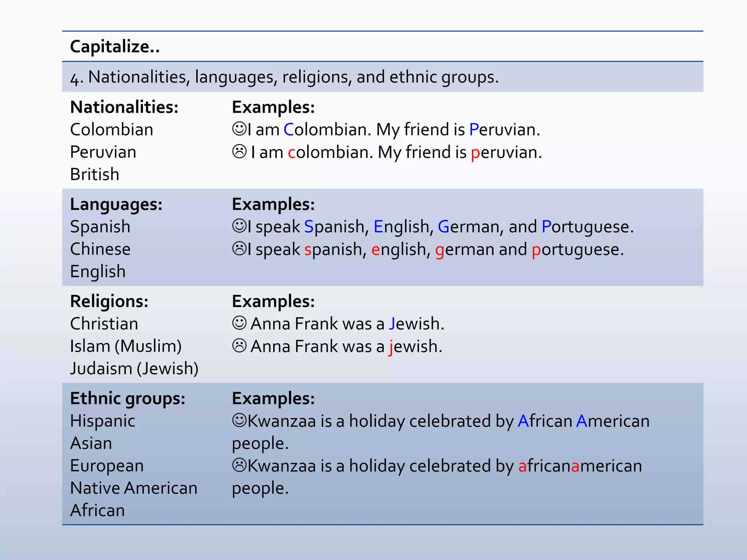Select 'Spanish' in the Languages list
Image resolution: width=747 pixels, height=560 pixels.
100,227
